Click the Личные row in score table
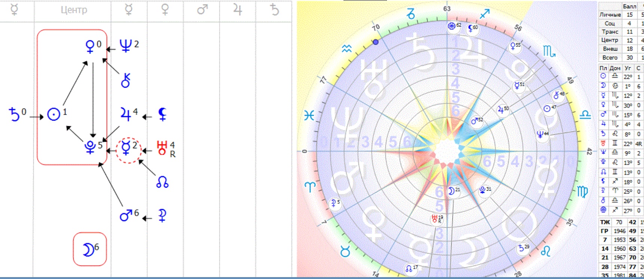The image size is (644, 279). 610,15
